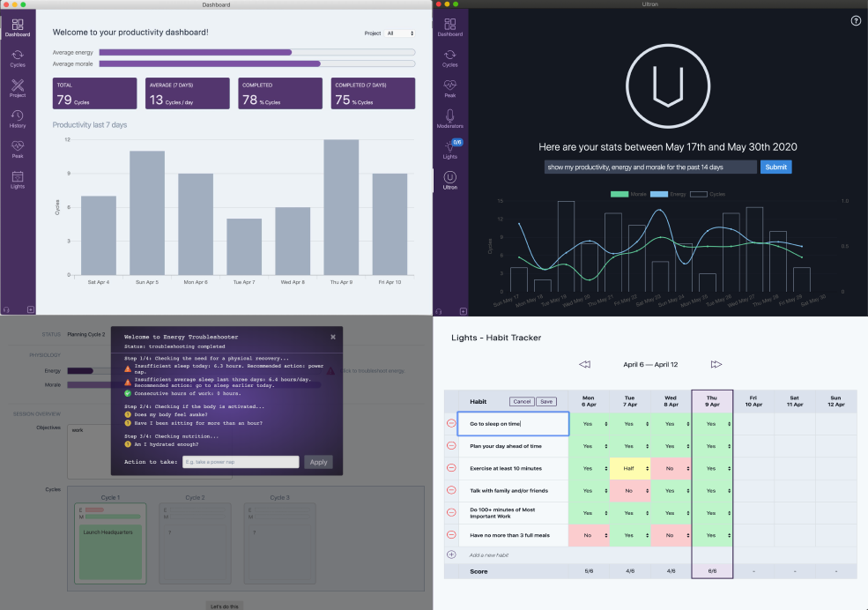Open Dashboard in the Dashboard window sidebar
Screen dimensions: 868x610
18,27
